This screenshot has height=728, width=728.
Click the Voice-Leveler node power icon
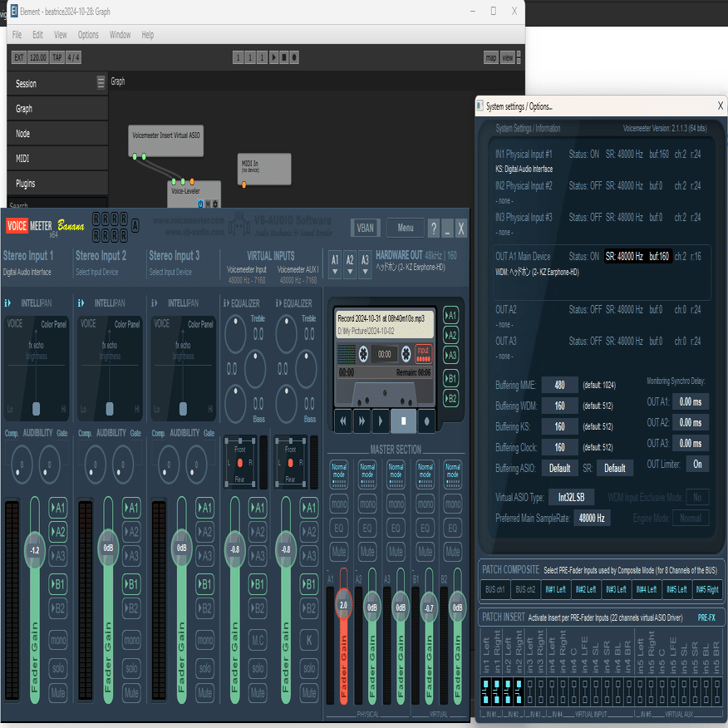click(200, 204)
